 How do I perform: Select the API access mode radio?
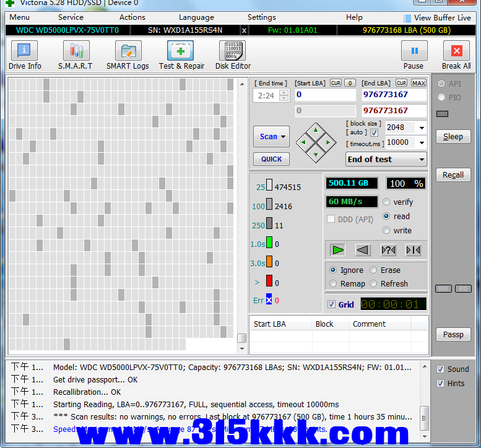coord(441,84)
